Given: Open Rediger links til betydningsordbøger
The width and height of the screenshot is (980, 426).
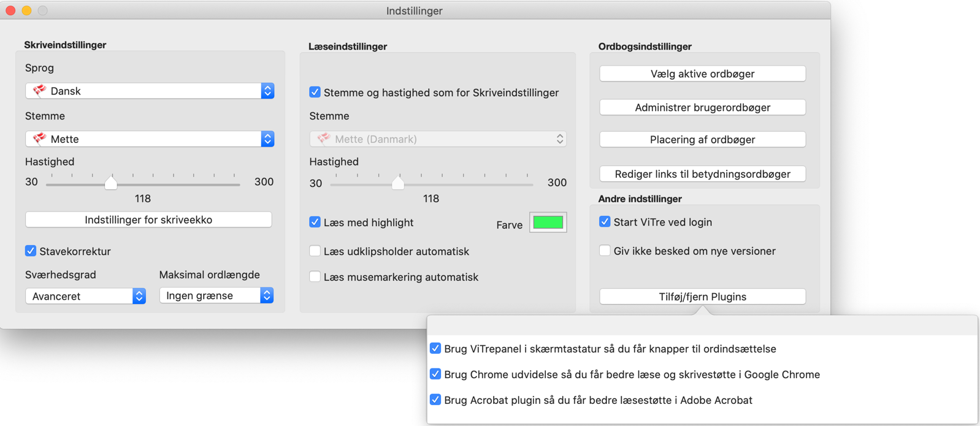Looking at the screenshot, I should 702,174.
